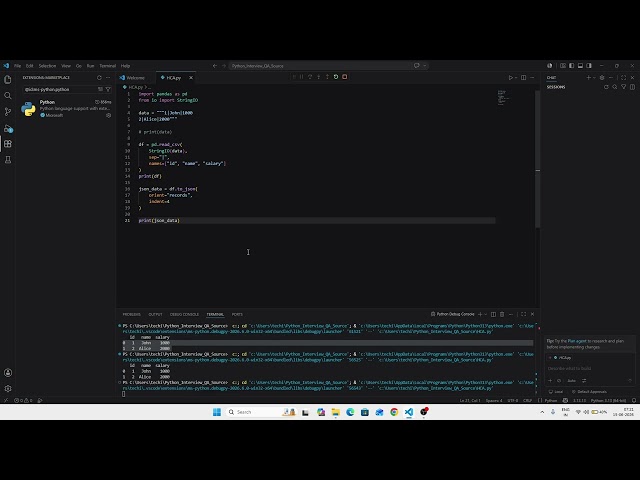This screenshot has height=480, width=640.
Task: Open the File menu
Action: pyautogui.click(x=18, y=66)
